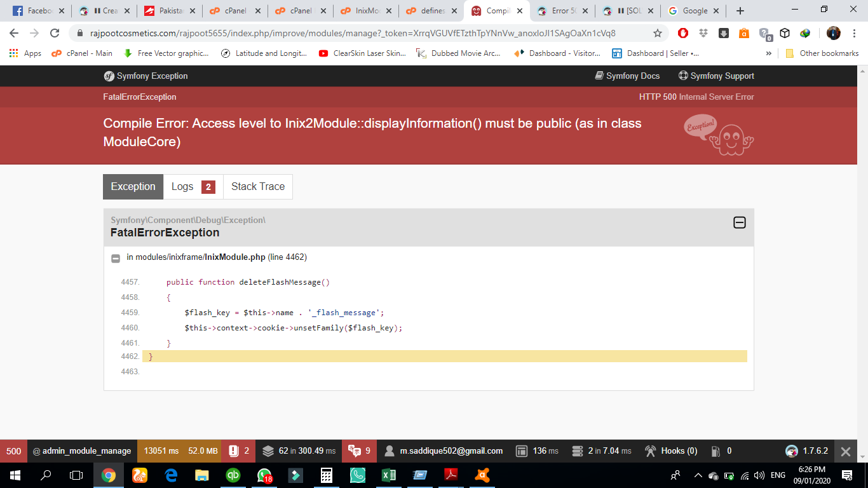Open the cache panel showing 62 in 300.49 ms

(x=299, y=451)
